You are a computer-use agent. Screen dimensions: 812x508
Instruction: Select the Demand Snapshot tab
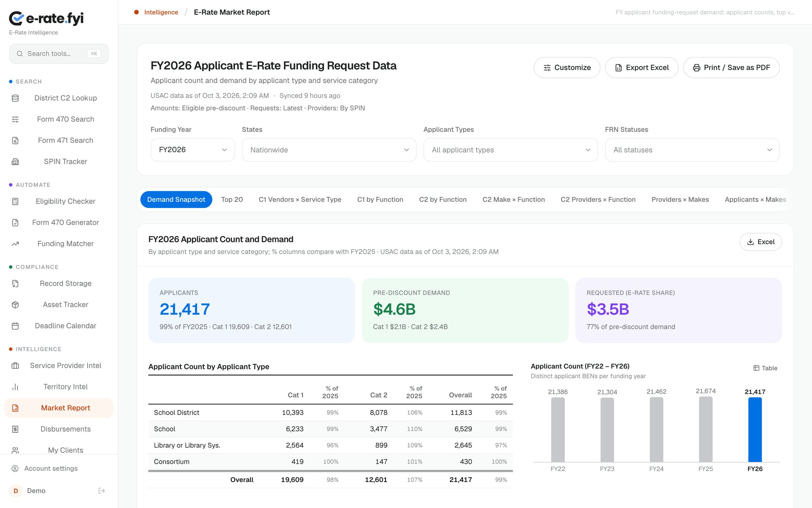176,199
